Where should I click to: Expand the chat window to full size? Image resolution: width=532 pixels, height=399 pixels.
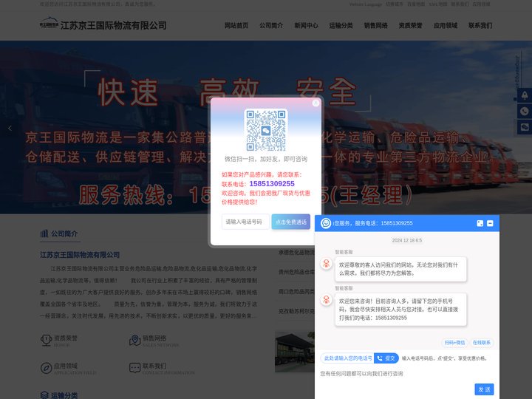[480, 223]
